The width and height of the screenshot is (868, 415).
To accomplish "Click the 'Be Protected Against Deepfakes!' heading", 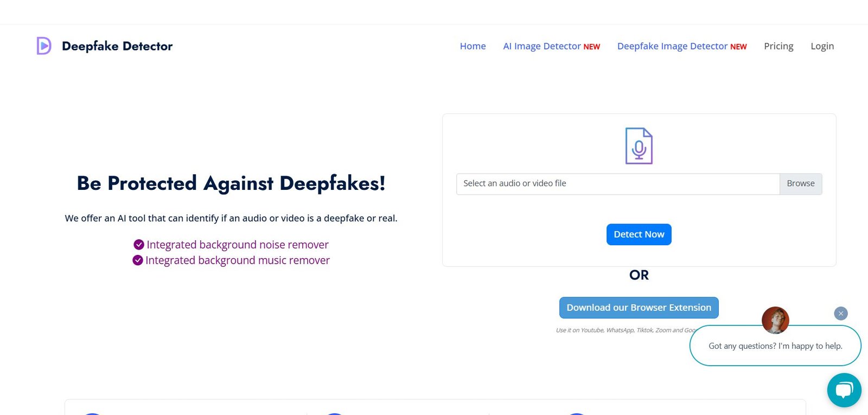I will (231, 183).
